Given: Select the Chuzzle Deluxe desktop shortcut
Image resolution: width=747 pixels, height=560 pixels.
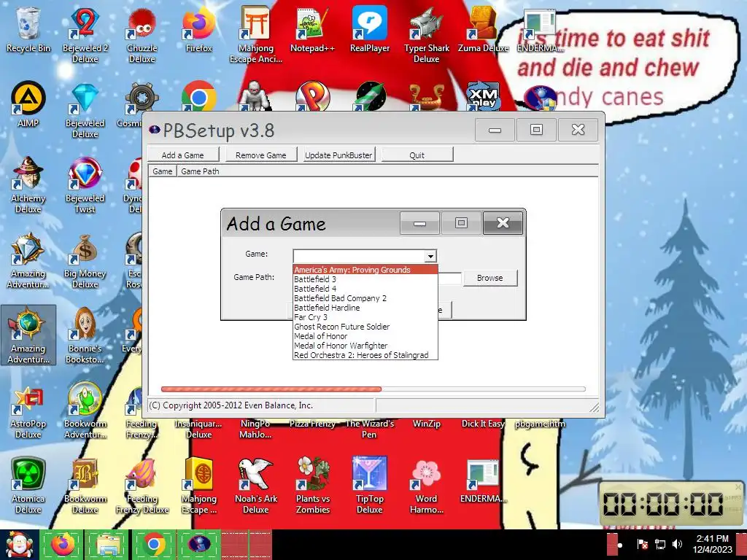Looking at the screenshot, I should click(x=142, y=34).
